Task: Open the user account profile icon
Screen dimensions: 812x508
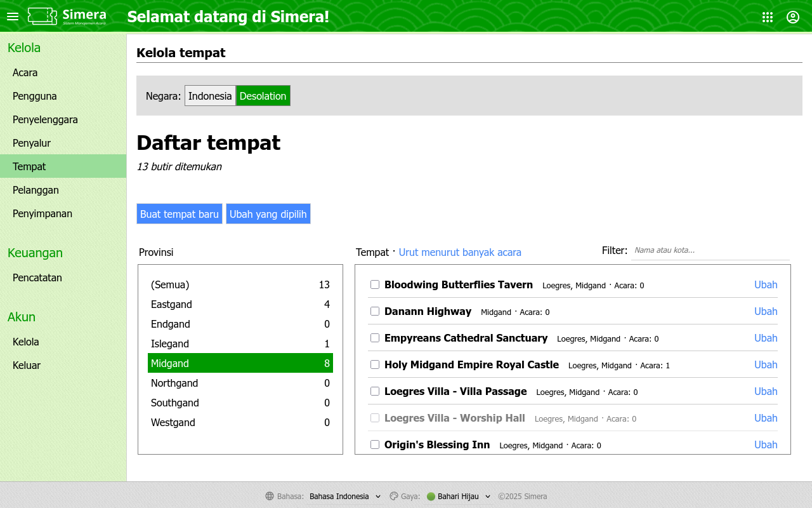Action: [793, 17]
